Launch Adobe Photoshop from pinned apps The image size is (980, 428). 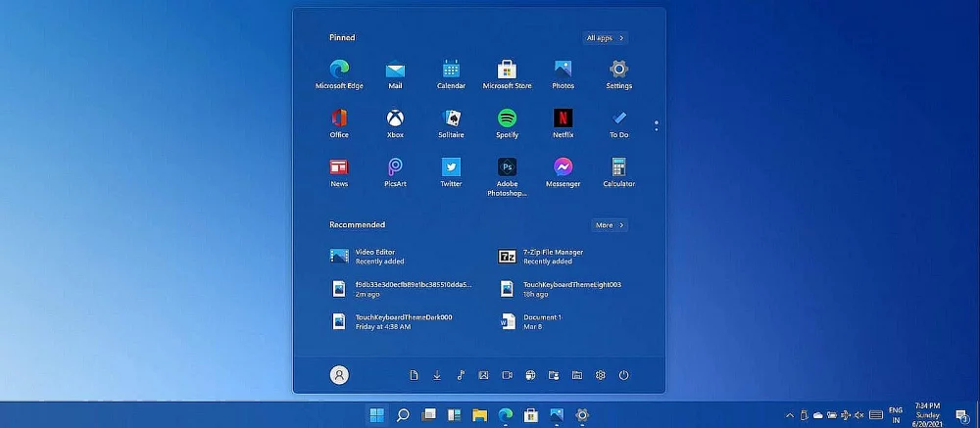(x=507, y=177)
